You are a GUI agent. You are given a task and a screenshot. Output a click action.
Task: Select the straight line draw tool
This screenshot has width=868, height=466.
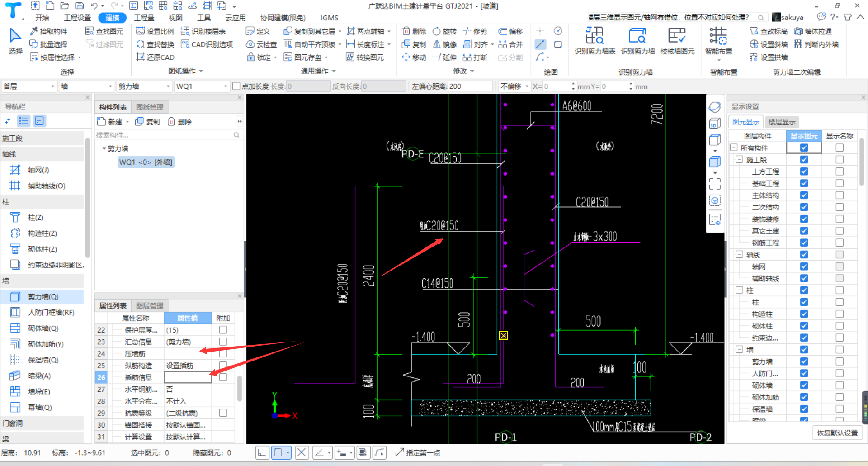coord(540,44)
